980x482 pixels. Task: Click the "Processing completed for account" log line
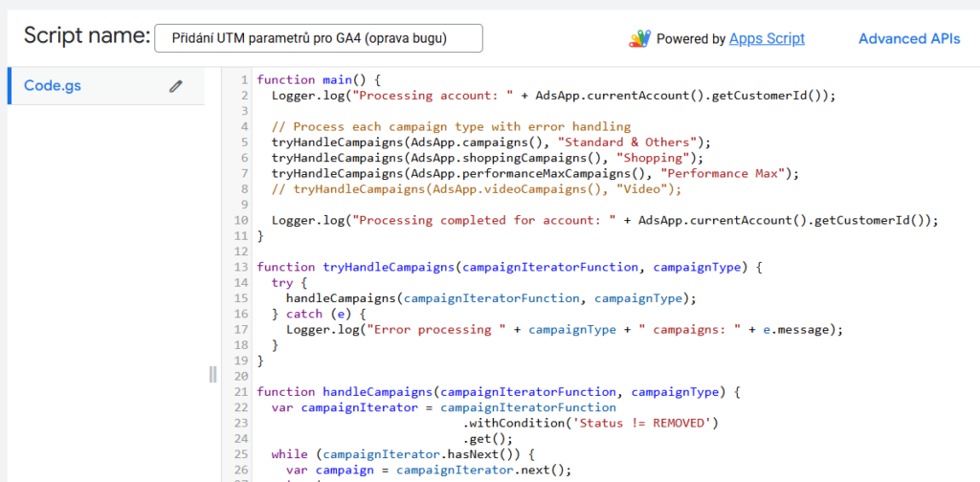tap(605, 220)
